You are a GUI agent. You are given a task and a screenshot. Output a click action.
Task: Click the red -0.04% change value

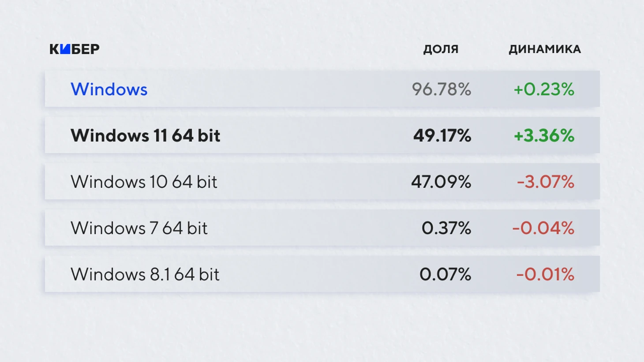pos(543,228)
